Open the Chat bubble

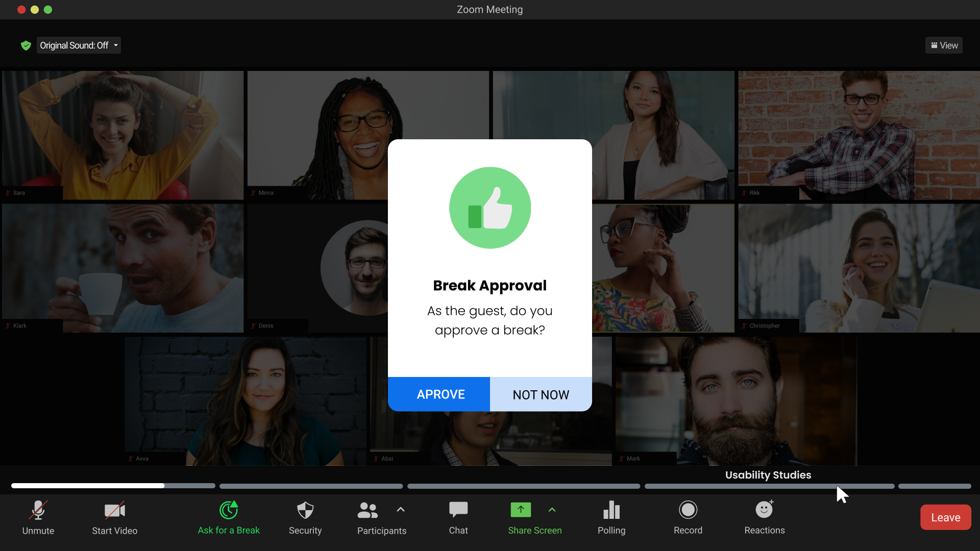458,510
